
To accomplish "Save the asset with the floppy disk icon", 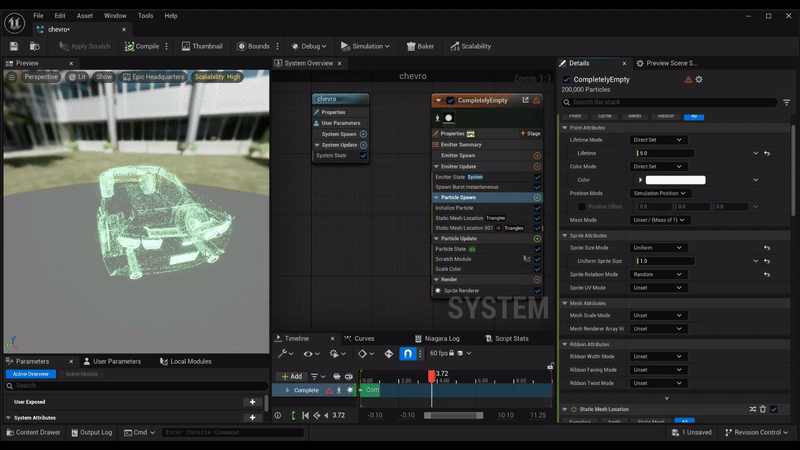I will [14, 46].
